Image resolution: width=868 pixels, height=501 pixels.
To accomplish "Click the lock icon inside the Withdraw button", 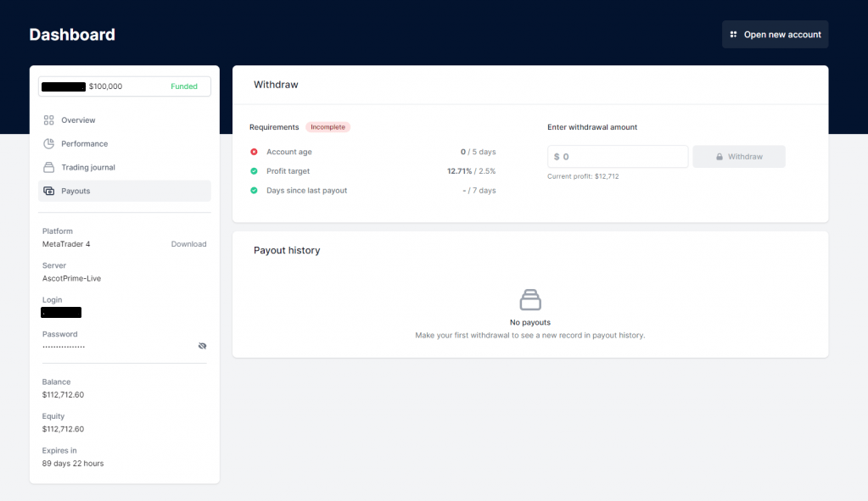I will point(719,156).
